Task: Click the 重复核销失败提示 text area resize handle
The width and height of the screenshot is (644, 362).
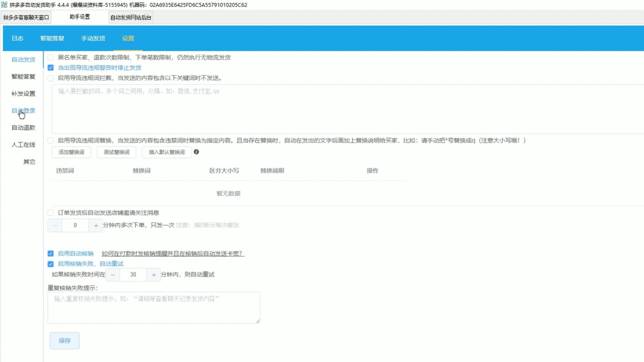Action: (x=258, y=321)
